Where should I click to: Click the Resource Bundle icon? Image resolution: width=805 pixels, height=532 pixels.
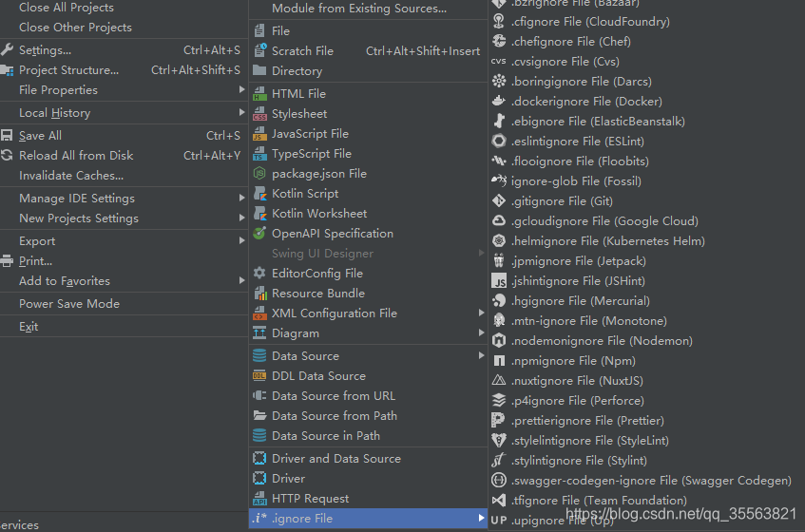pyautogui.click(x=259, y=294)
